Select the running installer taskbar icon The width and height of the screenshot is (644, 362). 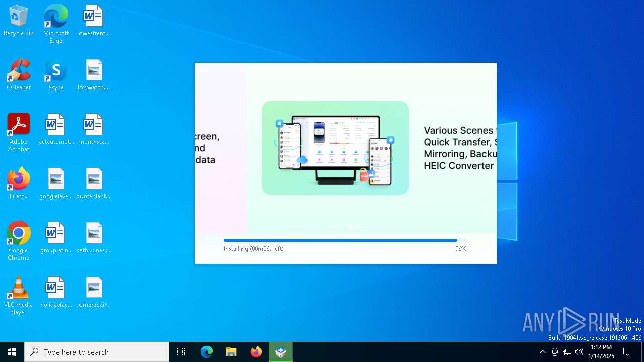coord(281,352)
